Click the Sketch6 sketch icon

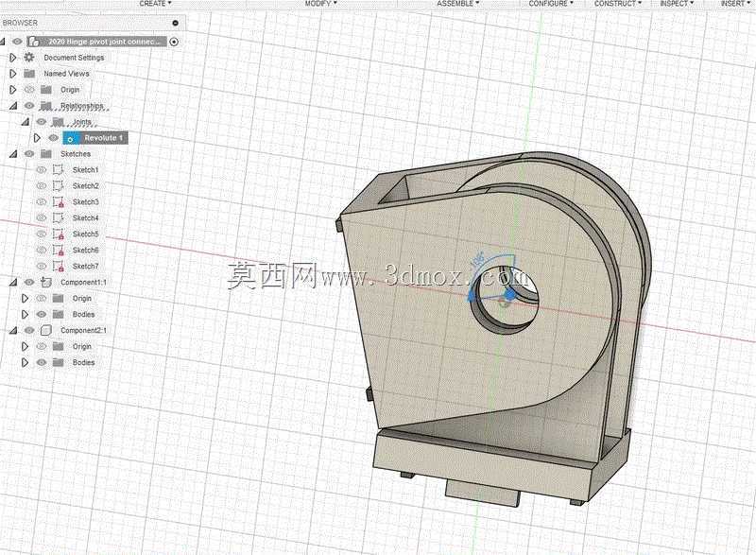59,251
